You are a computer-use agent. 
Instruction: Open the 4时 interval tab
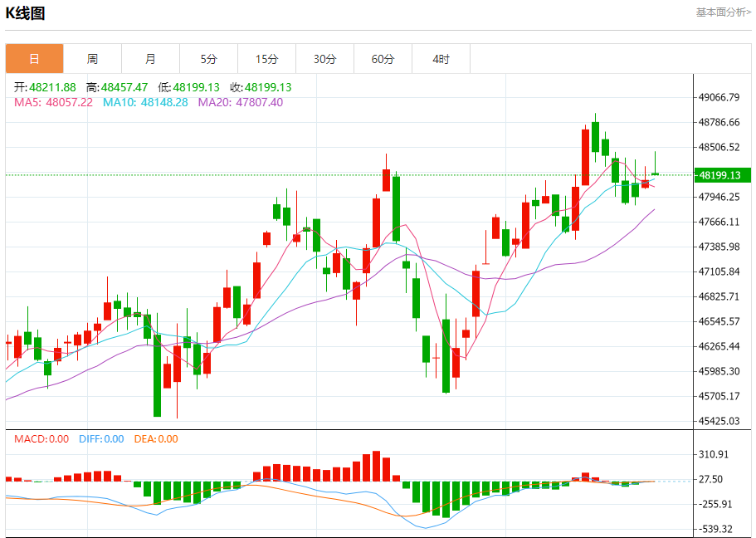click(441, 59)
